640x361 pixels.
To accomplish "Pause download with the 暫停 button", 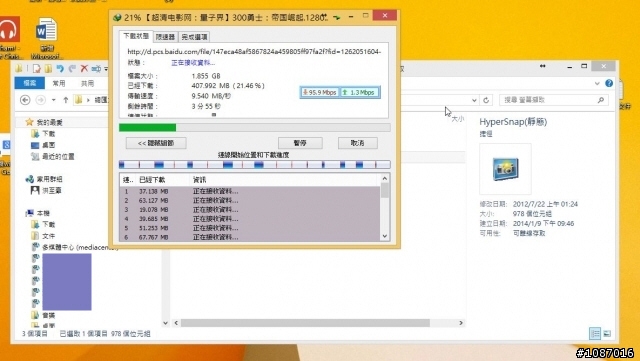I will [300, 143].
